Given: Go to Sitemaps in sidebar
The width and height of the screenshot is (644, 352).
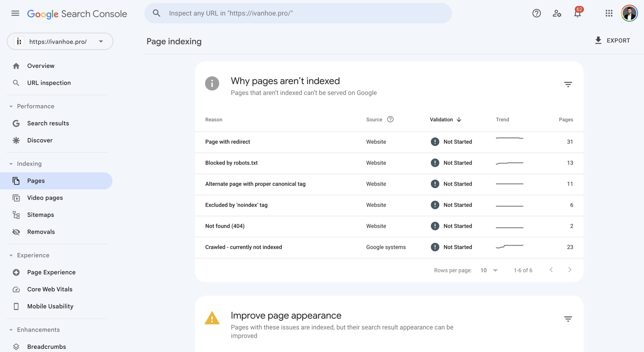Looking at the screenshot, I should pyautogui.click(x=41, y=215).
